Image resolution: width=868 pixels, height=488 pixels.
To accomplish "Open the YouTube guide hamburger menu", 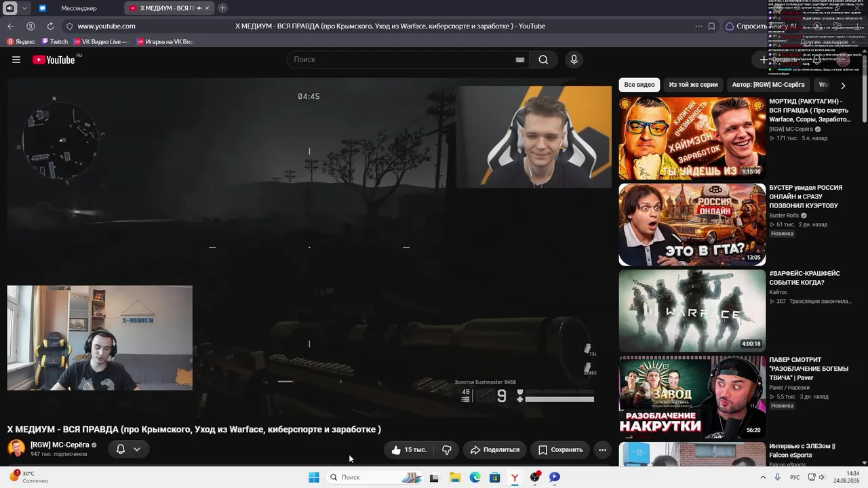I will [x=16, y=60].
